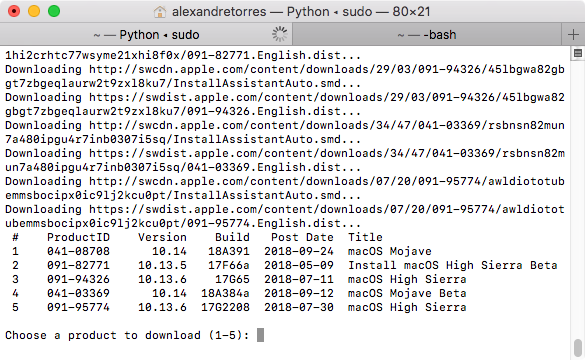Image resolution: width=585 pixels, height=360 pixels.
Task: Click the cursor at download prompt
Action: tap(260, 335)
